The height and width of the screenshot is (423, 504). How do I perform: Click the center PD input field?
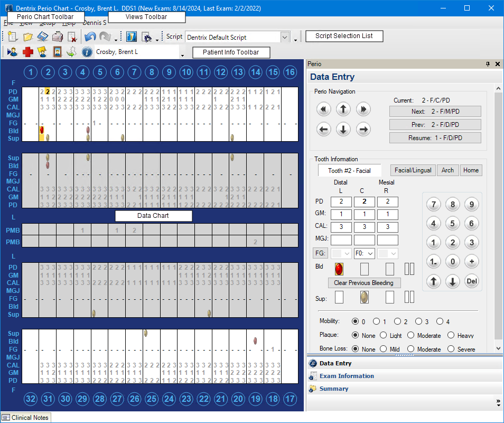[365, 201]
